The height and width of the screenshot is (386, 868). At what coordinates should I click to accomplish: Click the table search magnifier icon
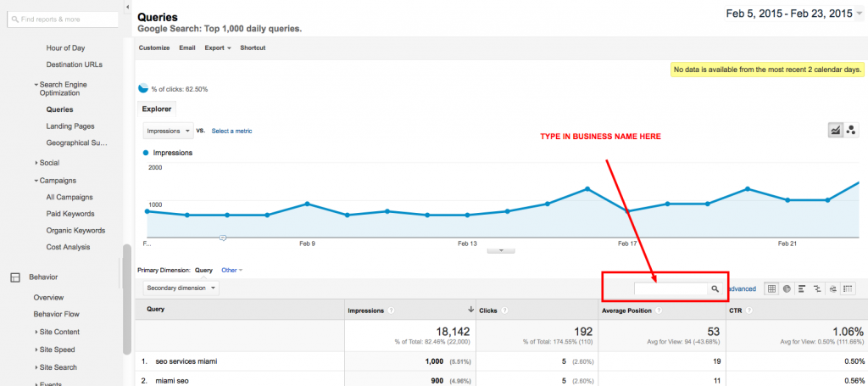pyautogui.click(x=715, y=288)
